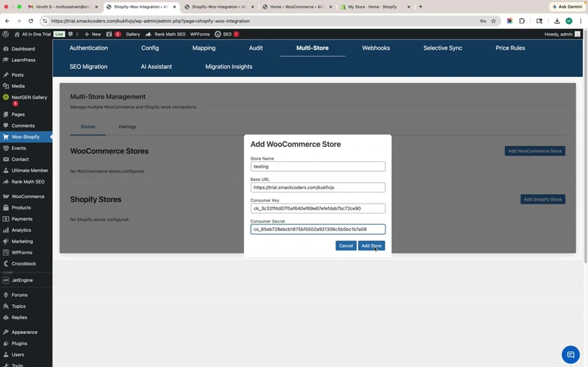
Task: Cancel the Add WooCommerce Store dialog
Action: (346, 246)
